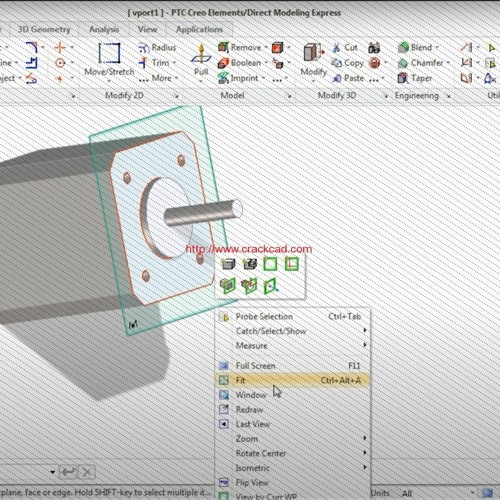Open the Isometric submenu
The width and height of the screenshot is (500, 500).
point(292,468)
